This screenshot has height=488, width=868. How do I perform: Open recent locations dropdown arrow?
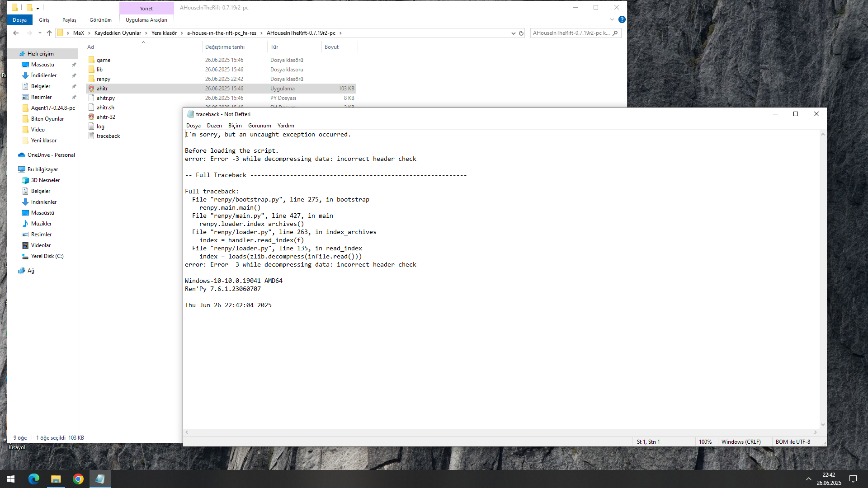[x=40, y=33]
